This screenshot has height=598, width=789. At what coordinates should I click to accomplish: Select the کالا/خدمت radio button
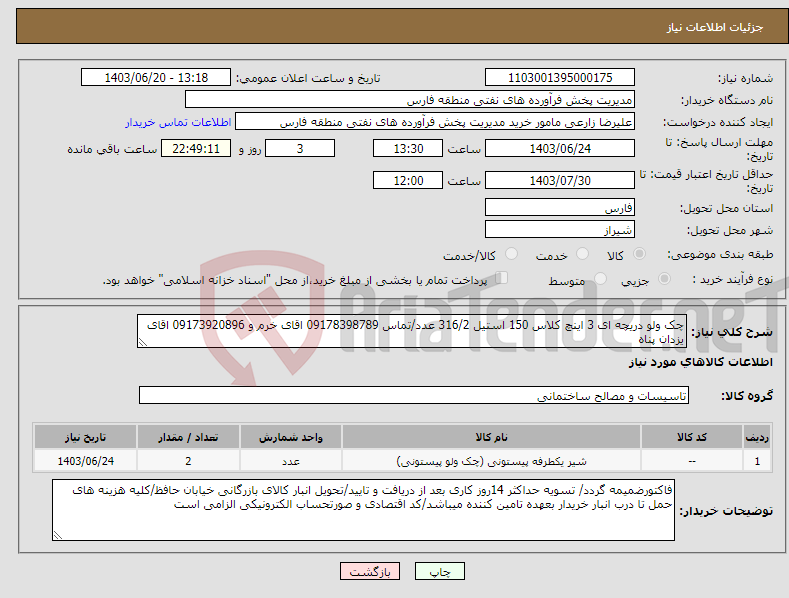tap(511, 254)
